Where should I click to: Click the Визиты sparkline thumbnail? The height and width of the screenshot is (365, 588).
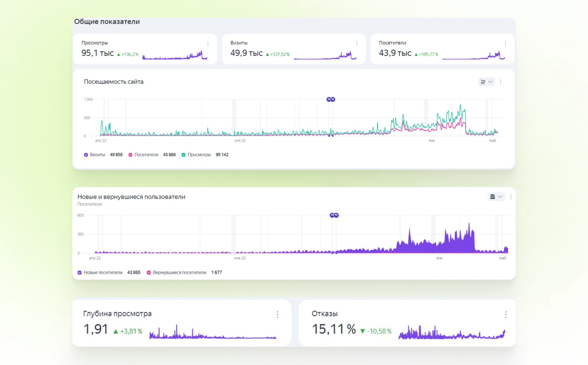pos(325,55)
